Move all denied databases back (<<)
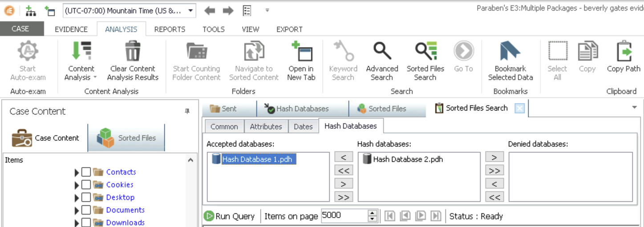Image resolution: width=644 pixels, height=227 pixels. pyautogui.click(x=494, y=197)
